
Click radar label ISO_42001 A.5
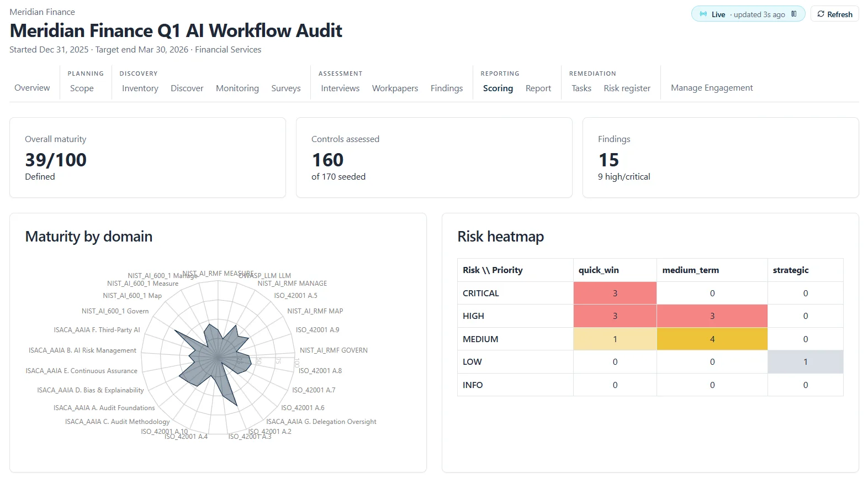(296, 296)
